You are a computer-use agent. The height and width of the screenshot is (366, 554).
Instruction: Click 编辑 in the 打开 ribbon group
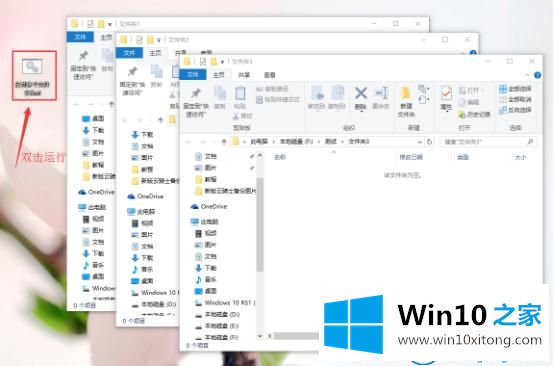coord(469,102)
